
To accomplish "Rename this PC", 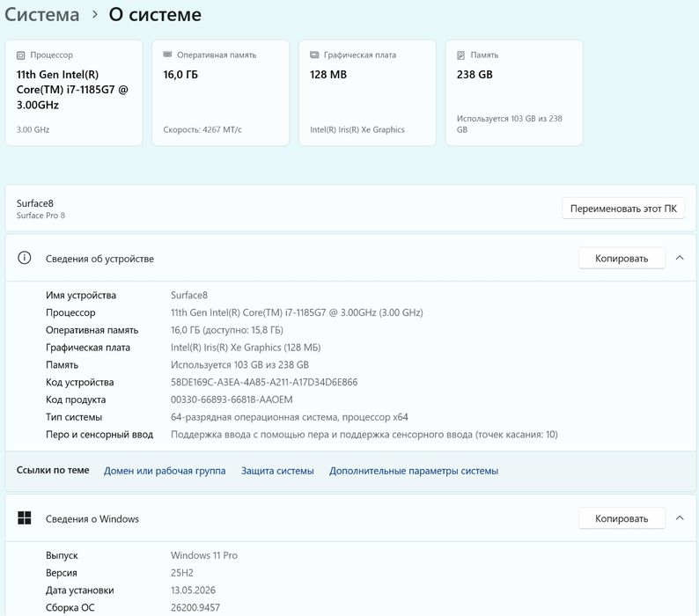I will 623,209.
